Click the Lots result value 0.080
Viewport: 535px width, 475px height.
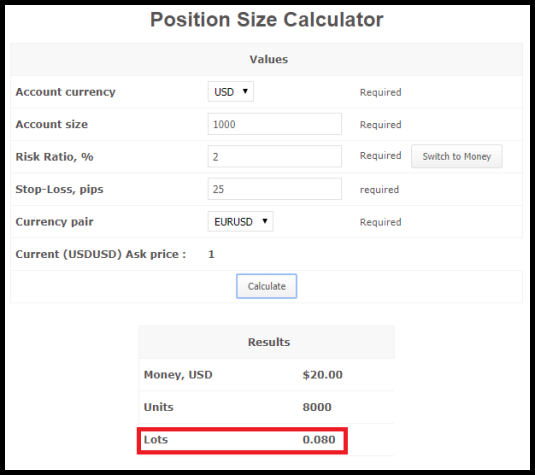pos(319,440)
